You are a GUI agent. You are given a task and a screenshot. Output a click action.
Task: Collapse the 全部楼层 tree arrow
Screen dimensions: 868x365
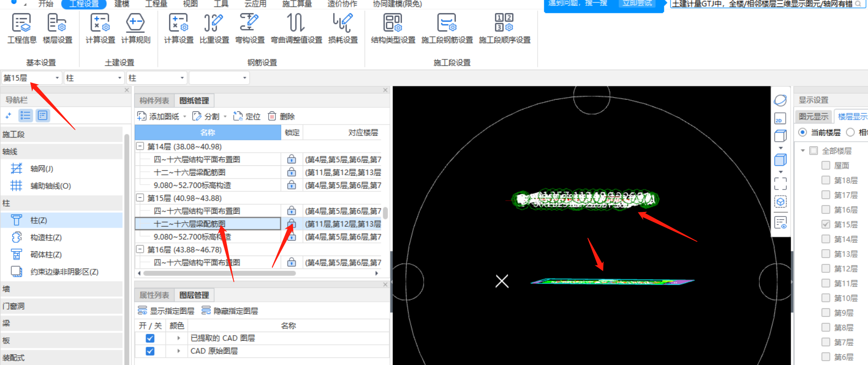pyautogui.click(x=803, y=151)
